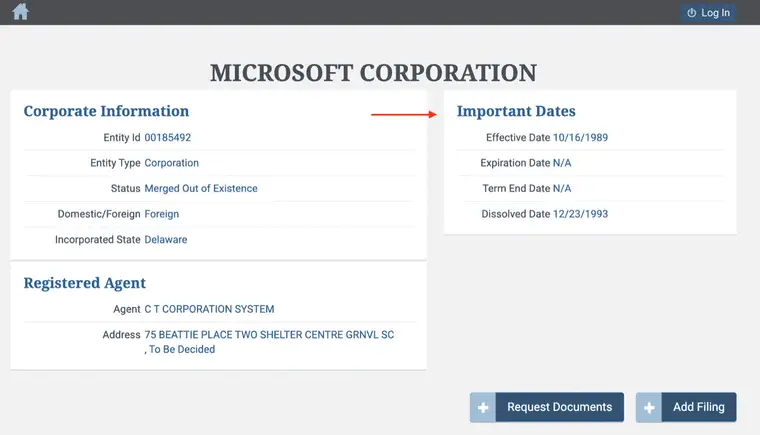
Task: Click the plus icon beside Request Documents
Action: (x=483, y=407)
